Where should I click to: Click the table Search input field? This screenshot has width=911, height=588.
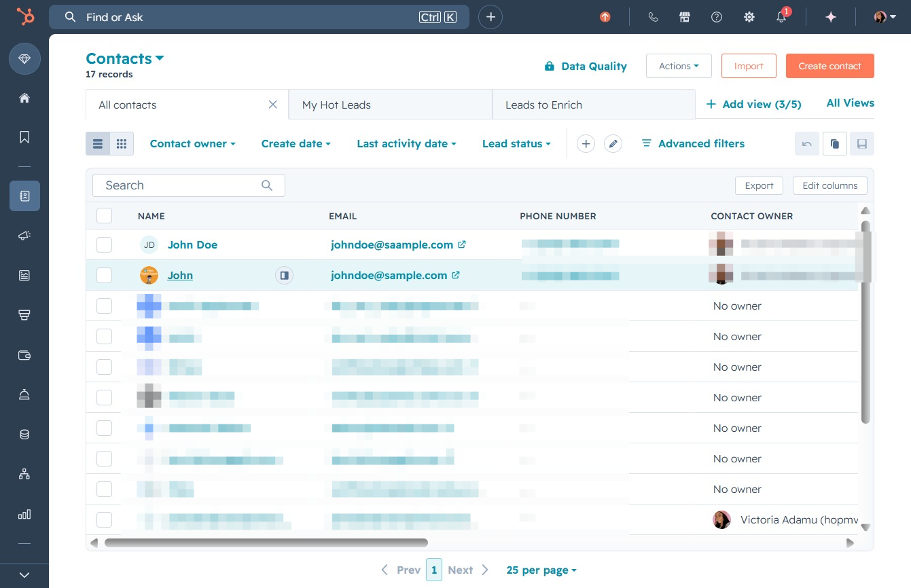(189, 185)
